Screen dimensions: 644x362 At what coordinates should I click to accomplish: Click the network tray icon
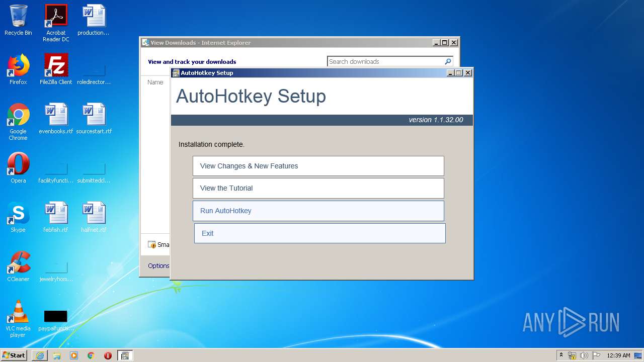[572, 355]
